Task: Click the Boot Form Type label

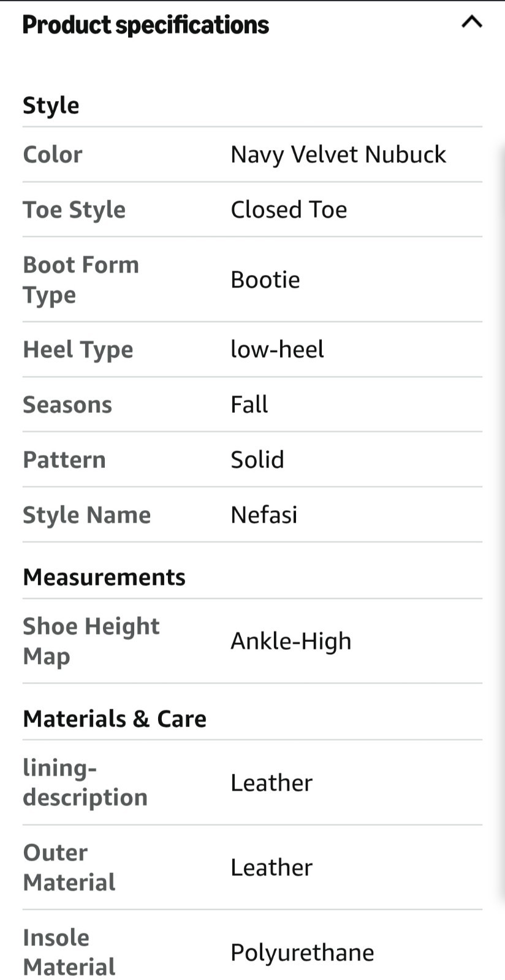Action: tap(81, 280)
